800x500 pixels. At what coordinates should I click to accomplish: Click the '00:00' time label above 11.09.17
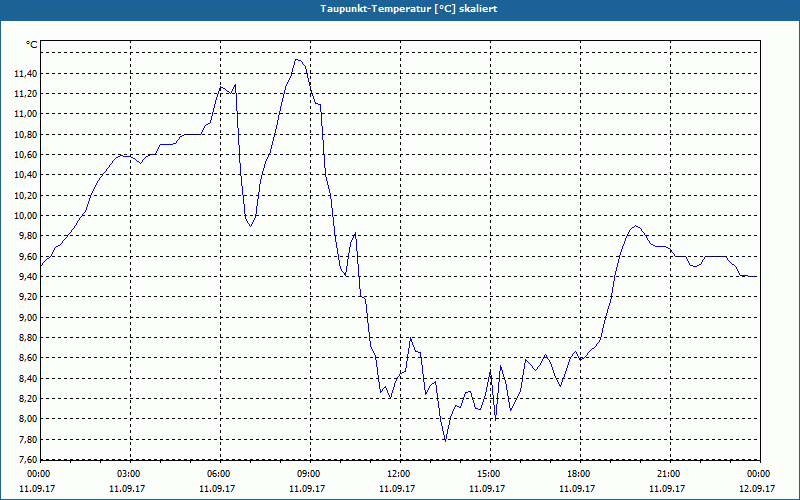tap(39, 474)
